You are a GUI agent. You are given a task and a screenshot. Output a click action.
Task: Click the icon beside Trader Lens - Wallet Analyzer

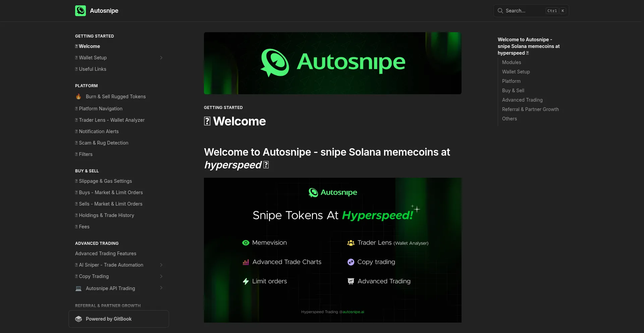tap(76, 120)
